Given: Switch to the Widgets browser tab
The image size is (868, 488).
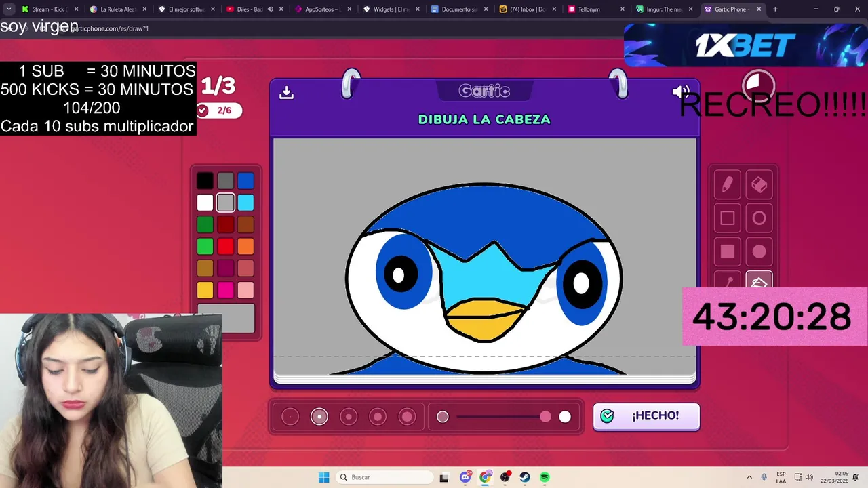Looking at the screenshot, I should click(x=391, y=9).
